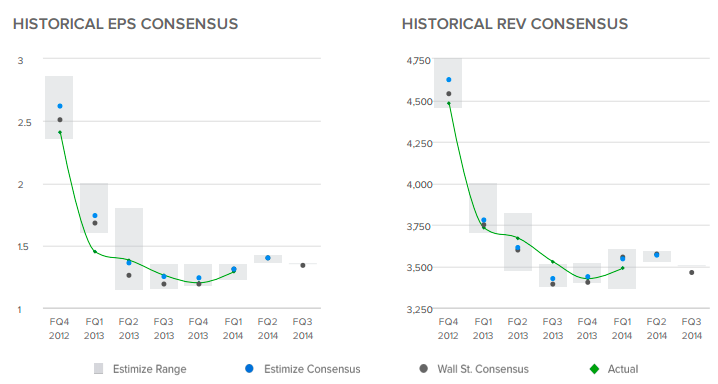The image size is (718, 384).
Task: Click the FQ3 2013 label on revenue axis
Action: pos(553,329)
